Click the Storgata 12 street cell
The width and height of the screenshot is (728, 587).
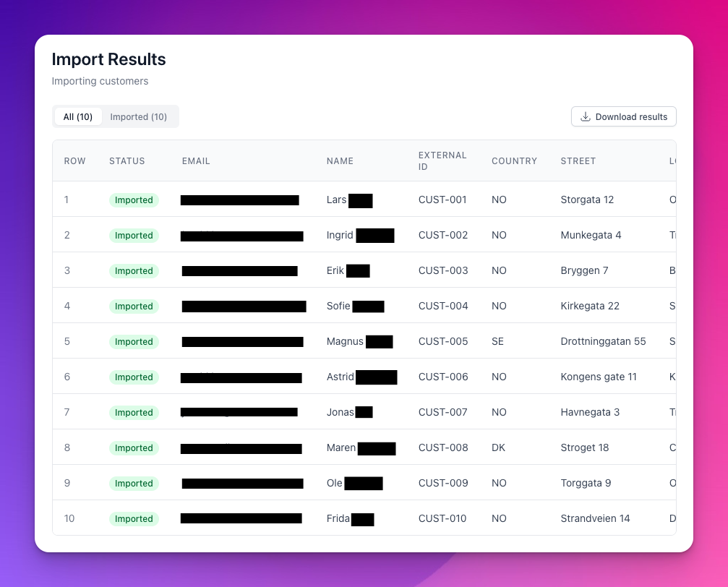587,200
